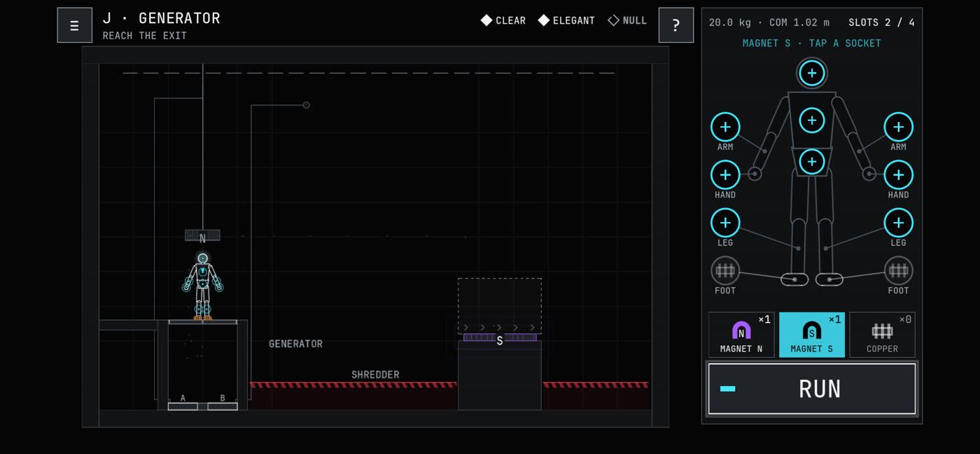Tap the ARM socket on the panel's left side
This screenshot has height=454, width=980.
tap(725, 127)
